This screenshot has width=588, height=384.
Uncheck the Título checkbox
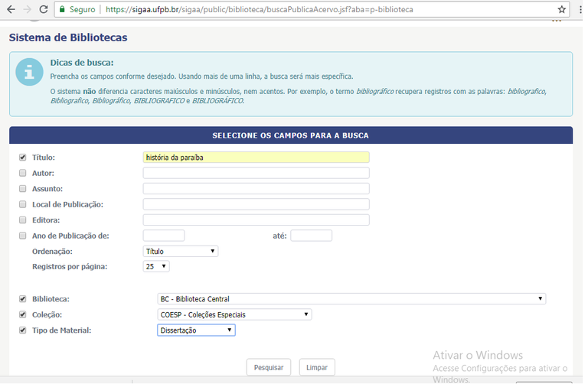pos(22,158)
